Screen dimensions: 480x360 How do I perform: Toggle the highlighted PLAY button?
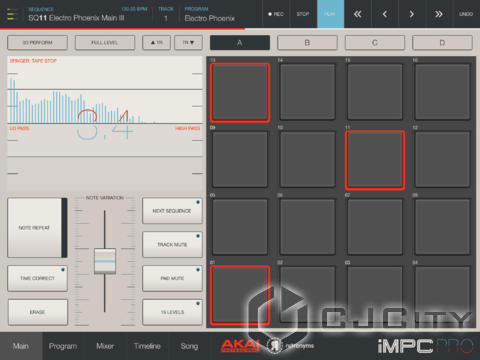[x=330, y=14]
